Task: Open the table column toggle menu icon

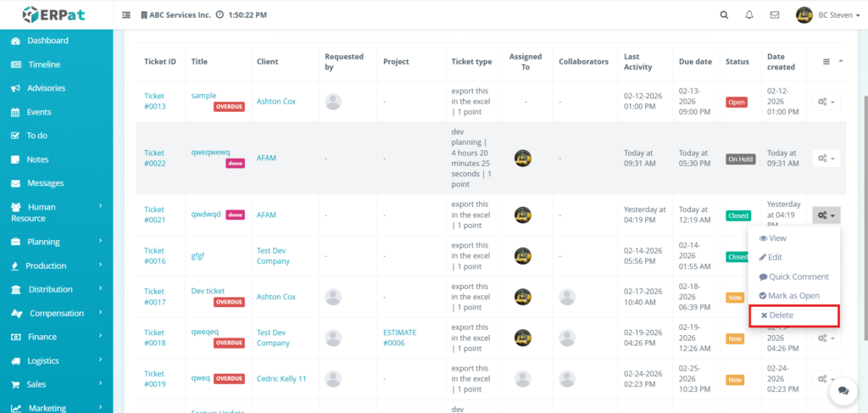Action: click(x=827, y=61)
